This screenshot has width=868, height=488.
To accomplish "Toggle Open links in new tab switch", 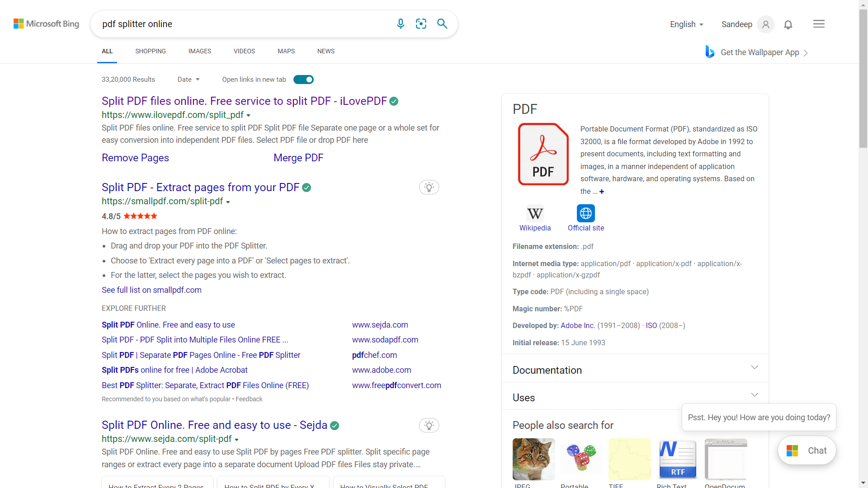I will [303, 80].
